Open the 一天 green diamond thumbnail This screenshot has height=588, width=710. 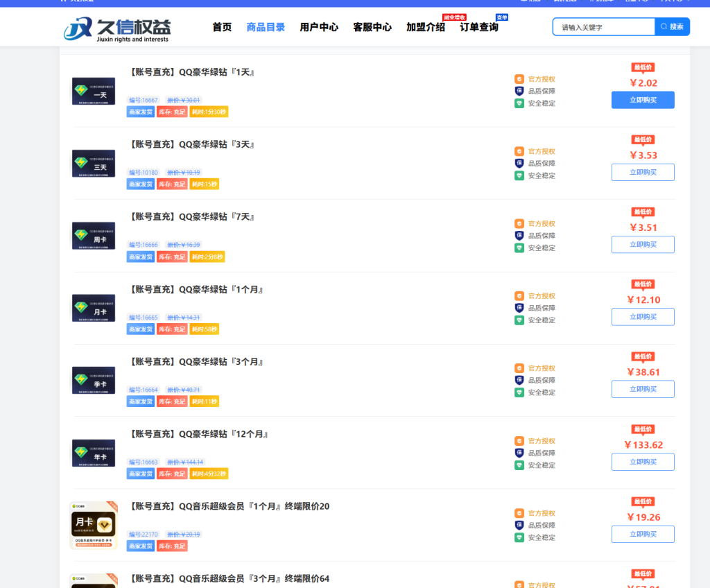[x=94, y=91]
